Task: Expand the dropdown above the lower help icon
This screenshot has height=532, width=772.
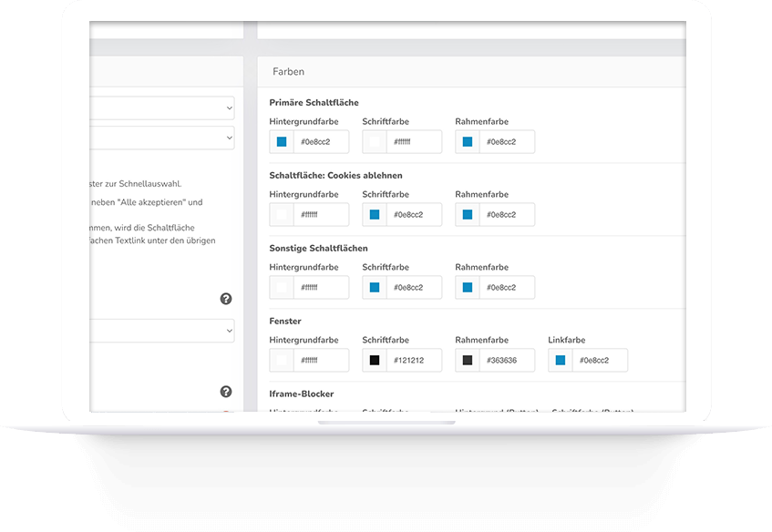Action: tap(164, 331)
